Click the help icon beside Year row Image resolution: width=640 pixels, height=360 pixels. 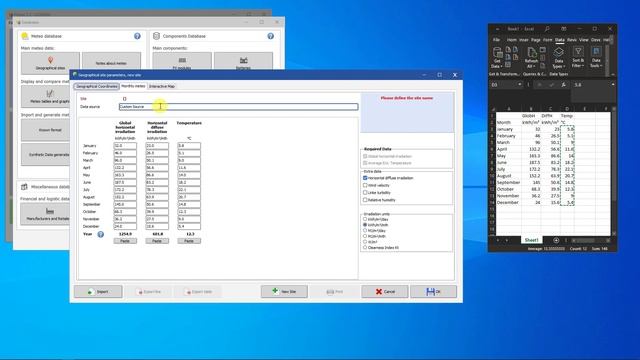click(x=100, y=234)
